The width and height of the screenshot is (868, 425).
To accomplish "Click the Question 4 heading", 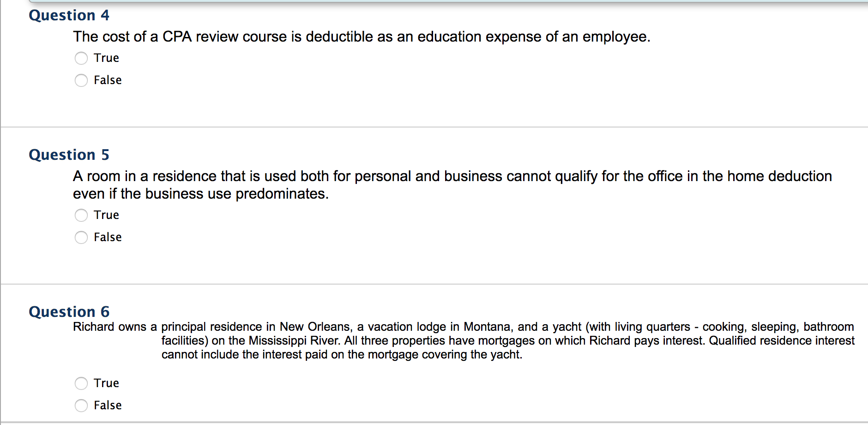I will [x=69, y=16].
